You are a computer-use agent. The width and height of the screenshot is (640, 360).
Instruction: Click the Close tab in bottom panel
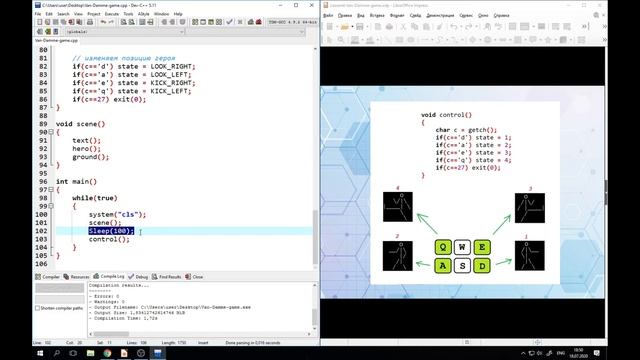[194, 277]
